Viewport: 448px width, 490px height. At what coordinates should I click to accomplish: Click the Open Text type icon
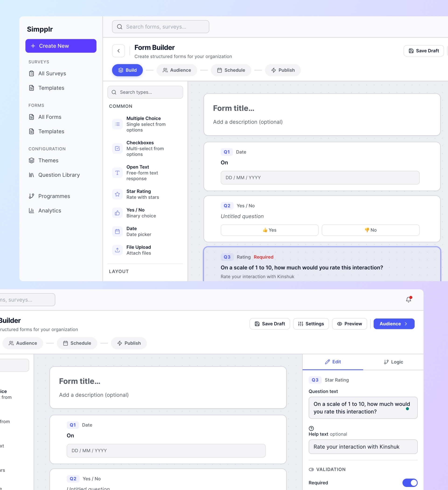[117, 173]
